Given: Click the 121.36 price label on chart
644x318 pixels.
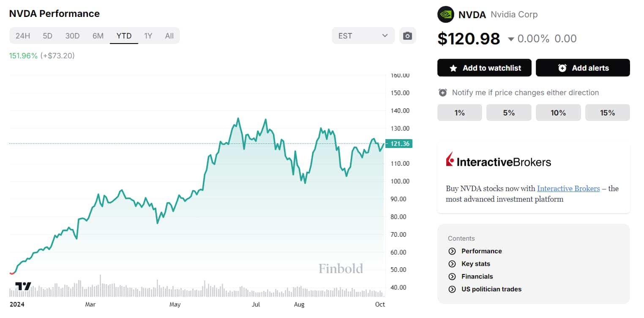Looking at the screenshot, I should pyautogui.click(x=399, y=144).
